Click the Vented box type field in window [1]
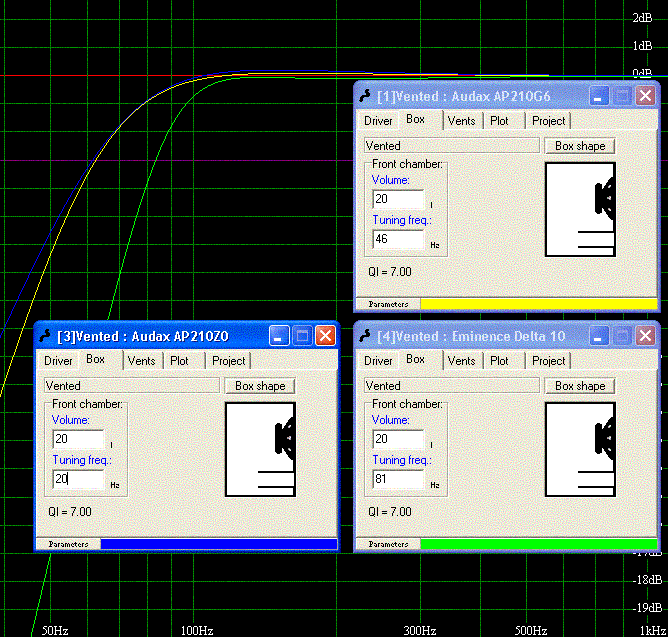 point(452,146)
